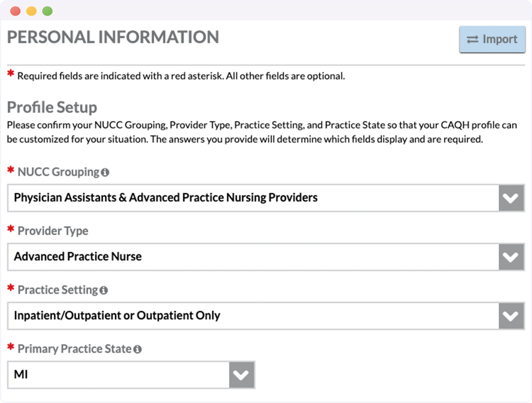Open the state dropdown chevron next to MI
Viewport: 532px width, 403px height.
click(241, 375)
